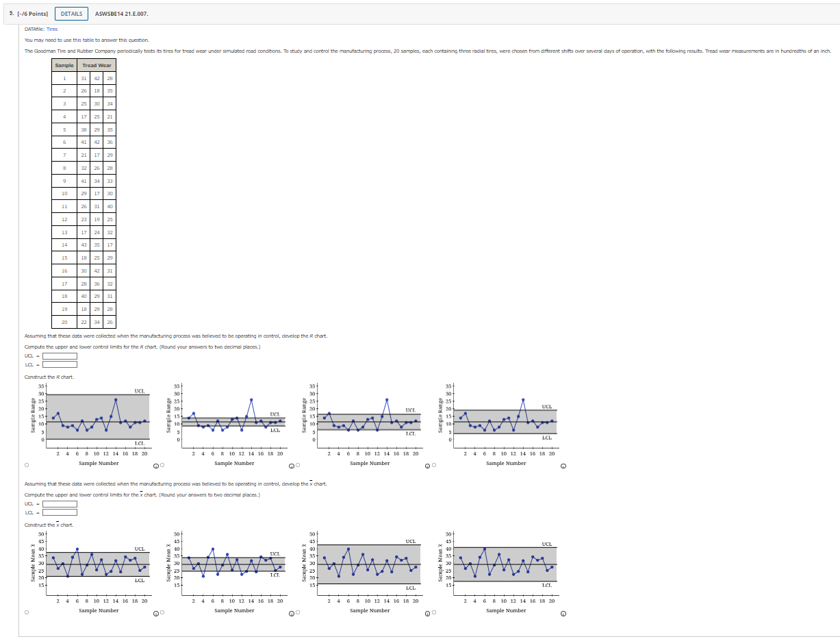
Task: Open info icon beside first x-bar chart
Action: (x=156, y=614)
